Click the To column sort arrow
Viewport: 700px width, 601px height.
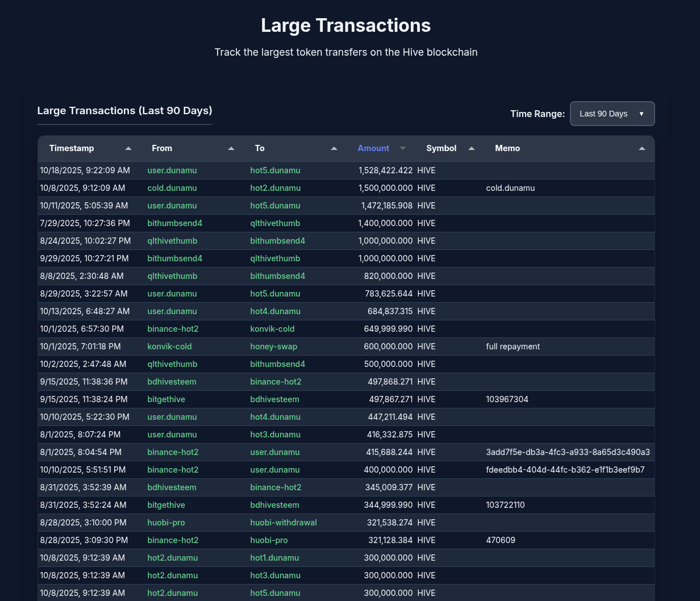tap(334, 148)
